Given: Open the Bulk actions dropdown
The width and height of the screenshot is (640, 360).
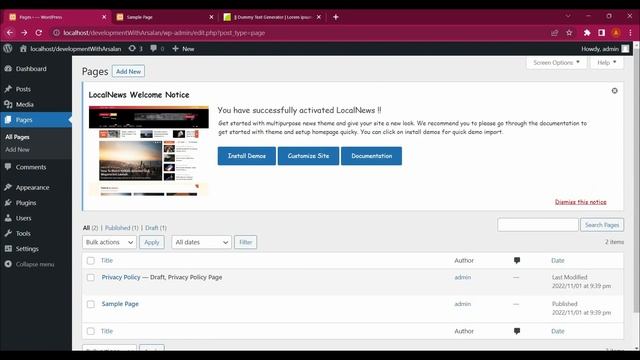Looking at the screenshot, I should coord(109,242).
